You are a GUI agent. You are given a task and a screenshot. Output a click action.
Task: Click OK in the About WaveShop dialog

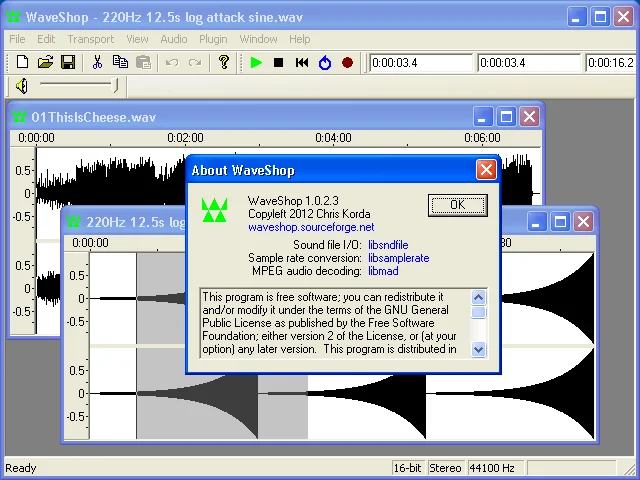[x=458, y=205]
